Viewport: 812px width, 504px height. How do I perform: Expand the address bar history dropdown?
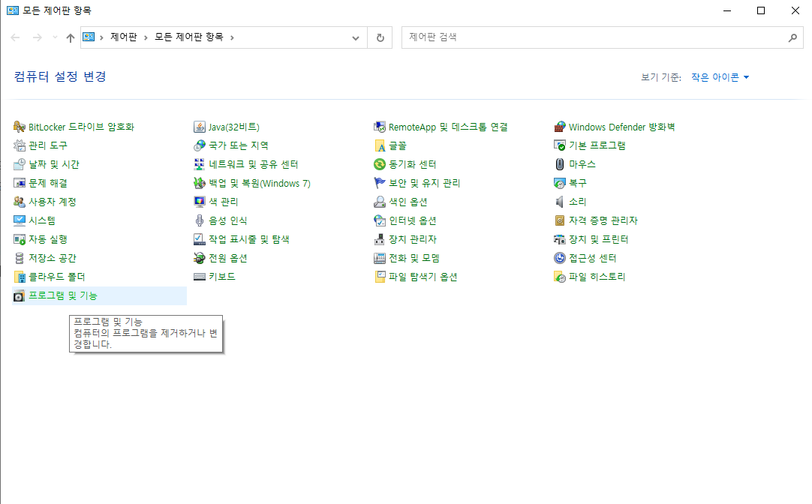click(x=356, y=37)
